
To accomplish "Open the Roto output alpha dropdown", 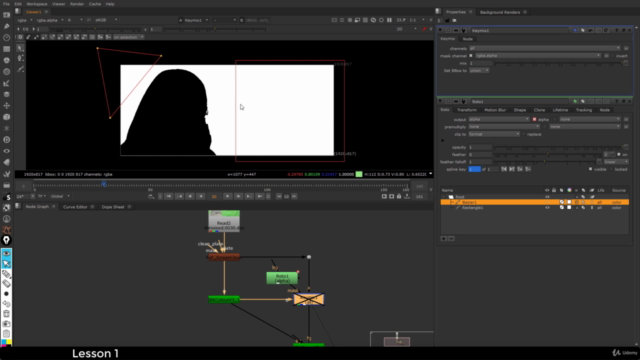I will click(499, 119).
